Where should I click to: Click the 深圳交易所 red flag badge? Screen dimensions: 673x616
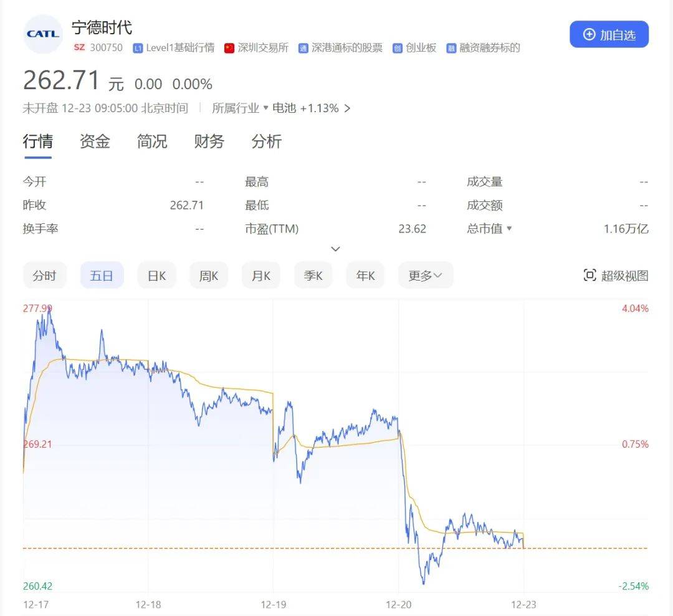(x=231, y=47)
